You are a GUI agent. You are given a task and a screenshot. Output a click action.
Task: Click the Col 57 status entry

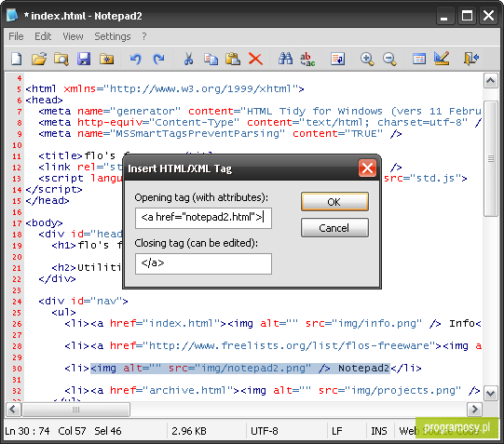point(72,431)
